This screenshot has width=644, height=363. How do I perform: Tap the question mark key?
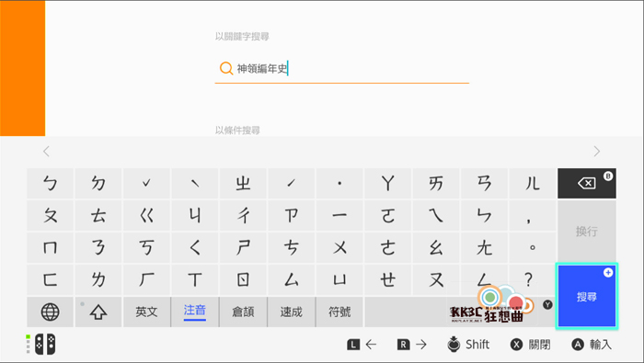(533, 279)
